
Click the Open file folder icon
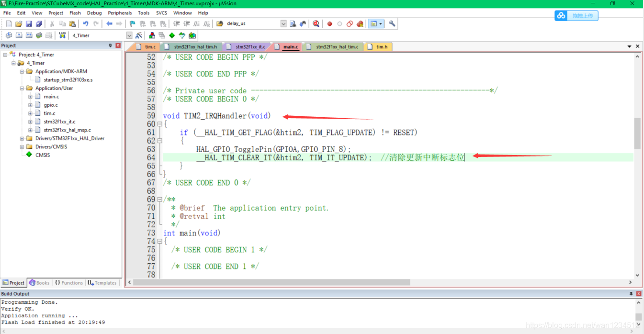point(19,24)
